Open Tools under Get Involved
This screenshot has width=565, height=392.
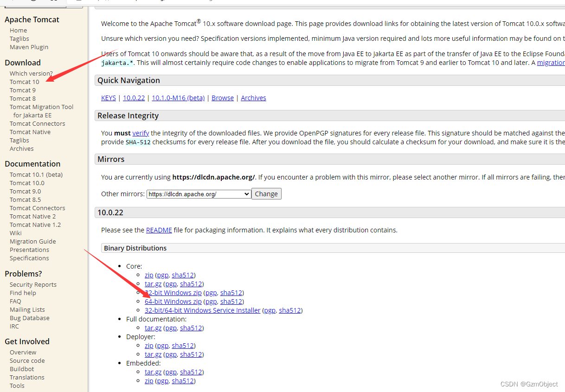(x=17, y=386)
